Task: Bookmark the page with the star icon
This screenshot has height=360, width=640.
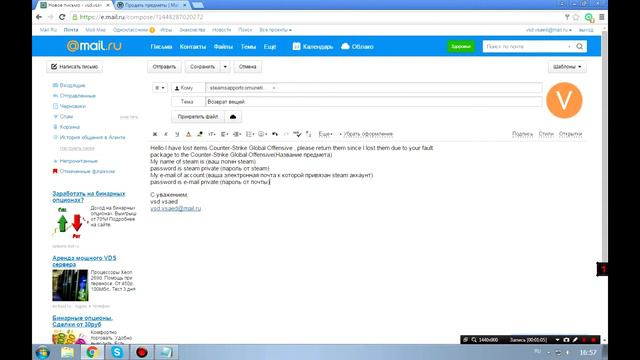Action: click(x=576, y=17)
